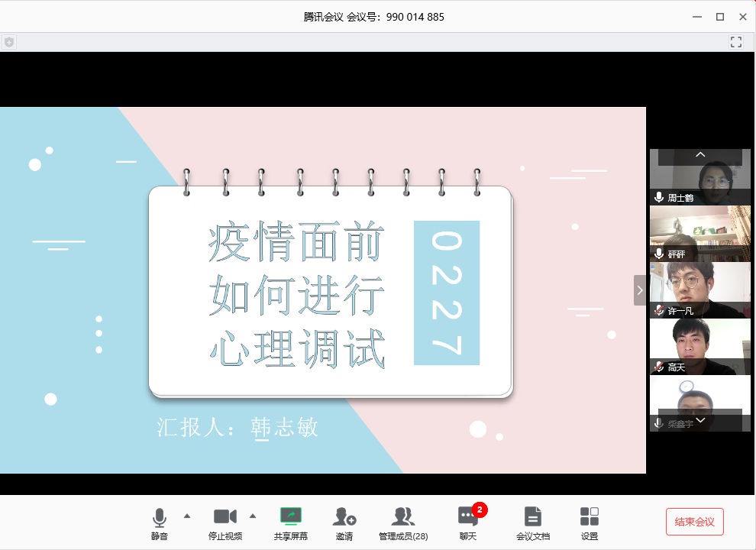Viewport: 756px width, 550px height.
Task: Click the shield security icon at top-left
Action: click(9, 42)
